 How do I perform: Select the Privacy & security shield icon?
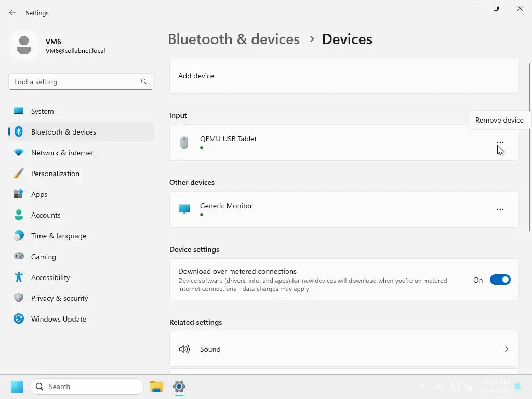[x=19, y=298]
